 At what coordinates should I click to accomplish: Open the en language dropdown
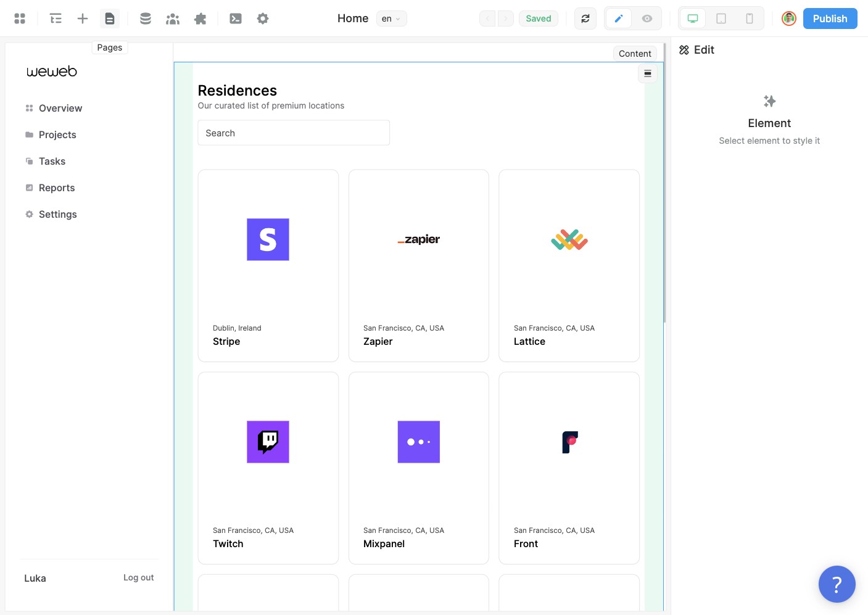[392, 19]
